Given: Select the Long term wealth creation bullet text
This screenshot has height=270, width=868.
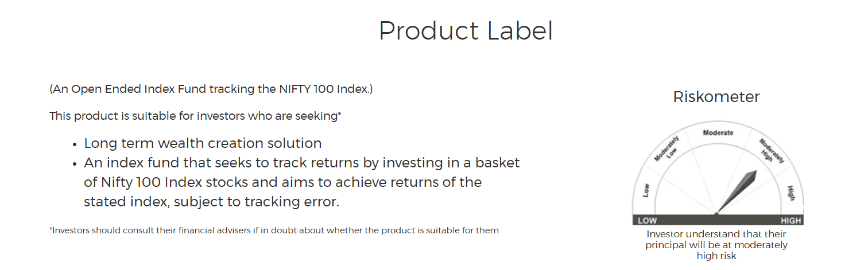Looking at the screenshot, I should [x=203, y=143].
